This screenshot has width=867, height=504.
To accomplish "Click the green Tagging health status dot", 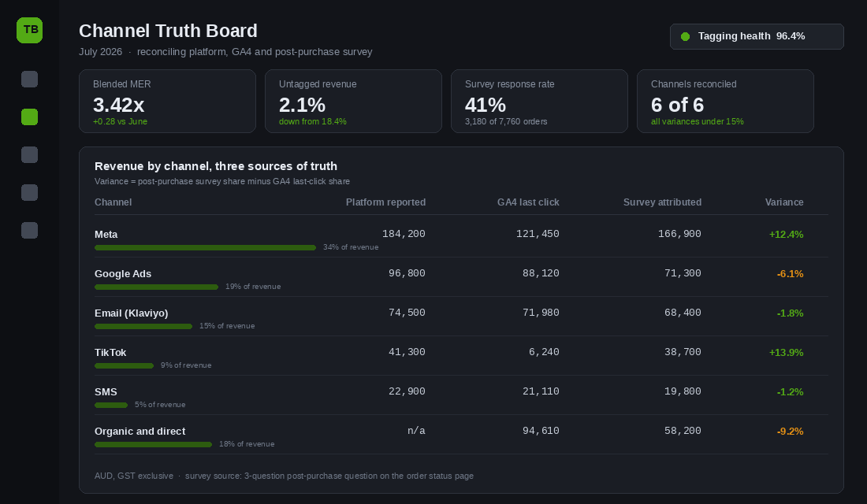I will point(685,36).
